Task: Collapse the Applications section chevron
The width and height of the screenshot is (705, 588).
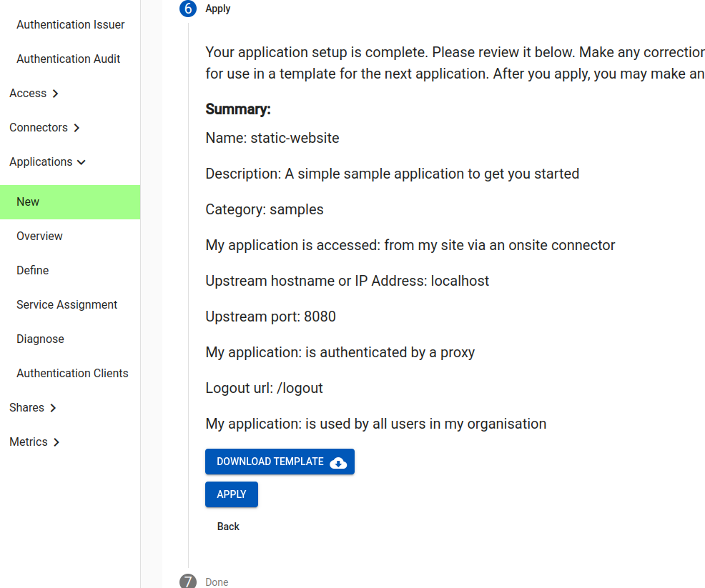Action: (x=82, y=162)
